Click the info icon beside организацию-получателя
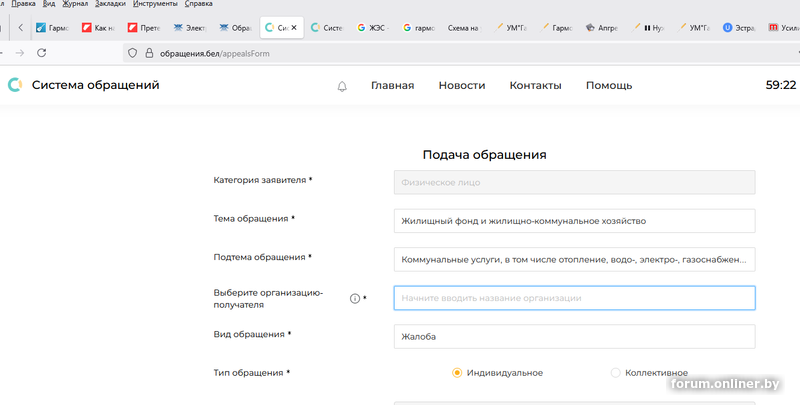This screenshot has height=405, width=800. (354, 298)
